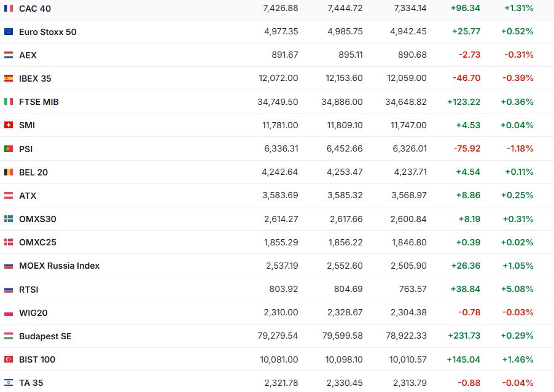Click the Hungarian flag icon beside Budapest SE
554x392 pixels.
point(9,336)
